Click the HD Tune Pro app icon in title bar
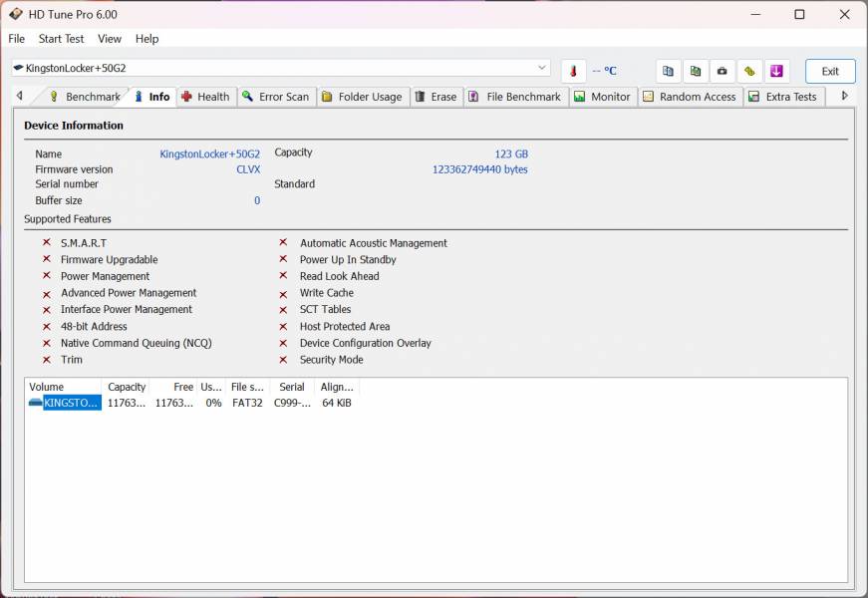The height and width of the screenshot is (598, 868). 16,14
